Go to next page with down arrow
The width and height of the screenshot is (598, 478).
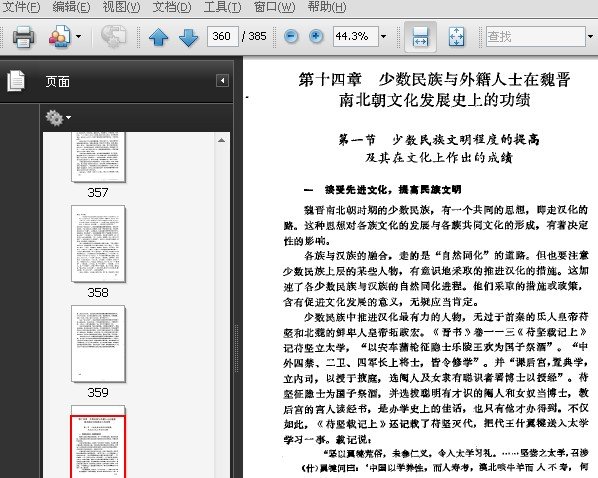[x=188, y=37]
